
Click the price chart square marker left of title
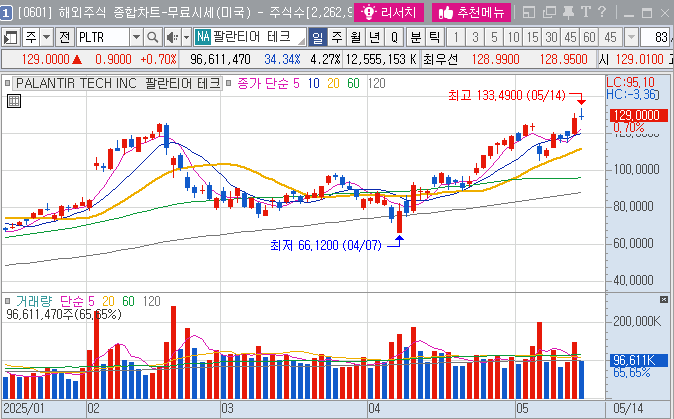pyautogui.click(x=7, y=83)
